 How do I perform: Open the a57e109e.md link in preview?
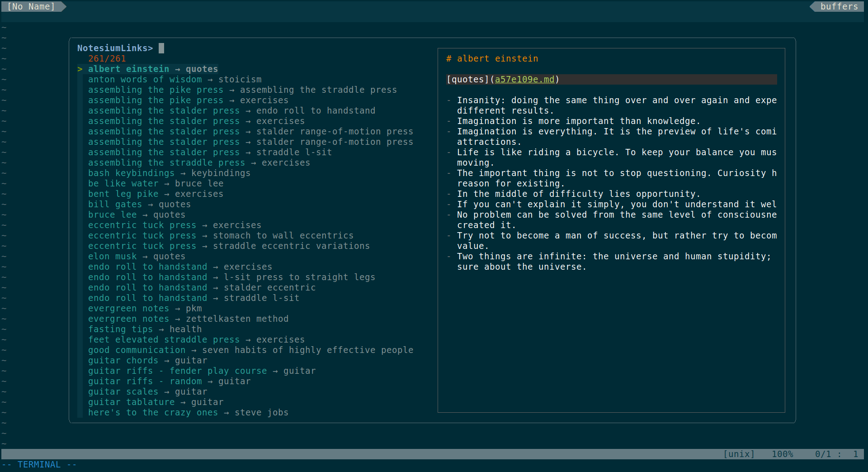click(524, 79)
